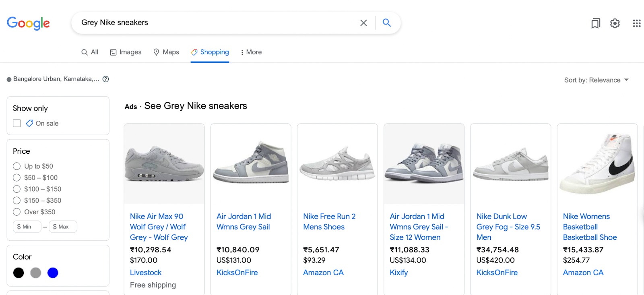Viewport: 644px width, 295px height.
Task: Click the Kixify seller link
Action: tap(399, 272)
